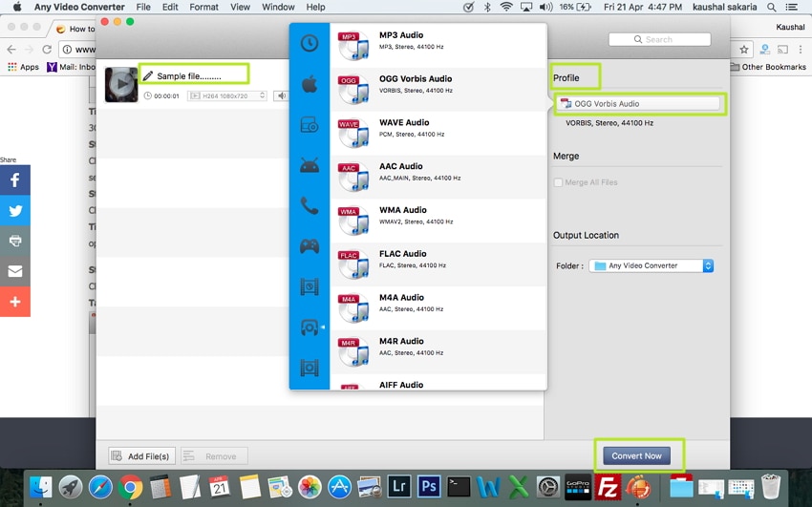Select the audio formats category
Screen dimensions: 812x507
[x=310, y=327]
